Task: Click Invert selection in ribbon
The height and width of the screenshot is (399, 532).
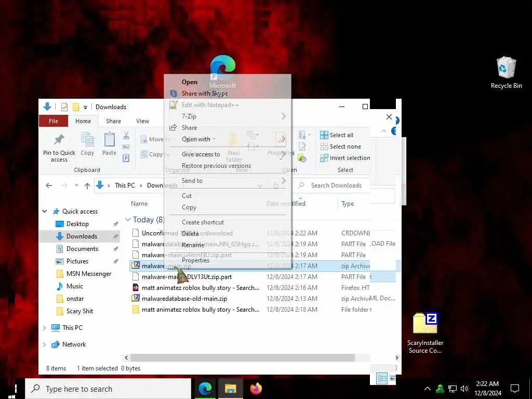Action: [x=345, y=158]
